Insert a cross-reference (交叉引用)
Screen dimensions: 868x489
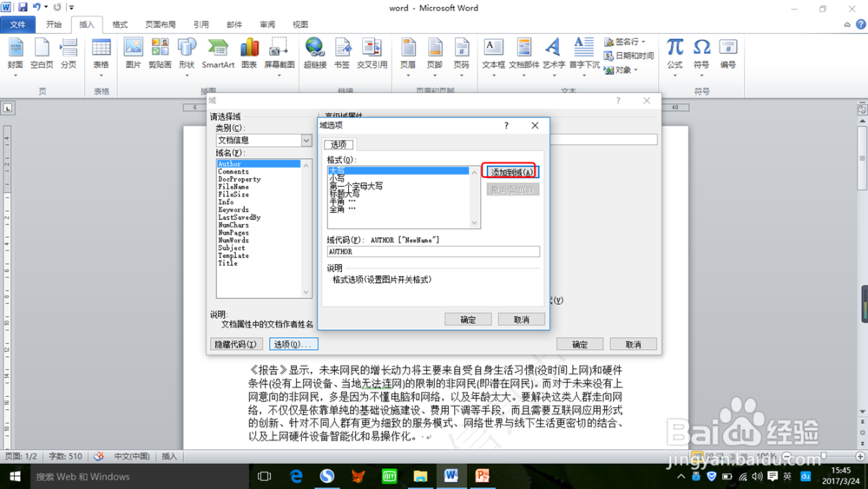tap(372, 54)
